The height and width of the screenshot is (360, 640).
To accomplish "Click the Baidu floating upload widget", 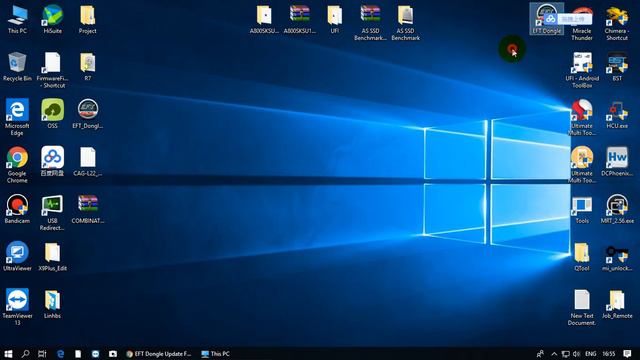I will (568, 19).
